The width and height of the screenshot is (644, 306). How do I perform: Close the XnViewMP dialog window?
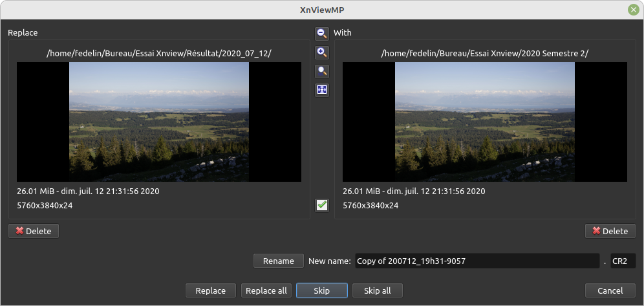click(x=634, y=10)
